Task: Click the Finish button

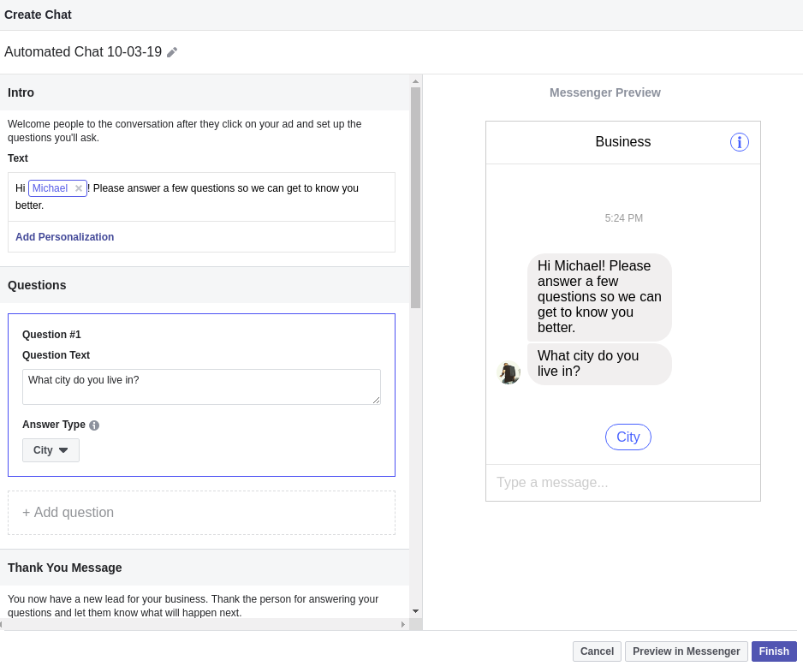Action: [x=773, y=651]
